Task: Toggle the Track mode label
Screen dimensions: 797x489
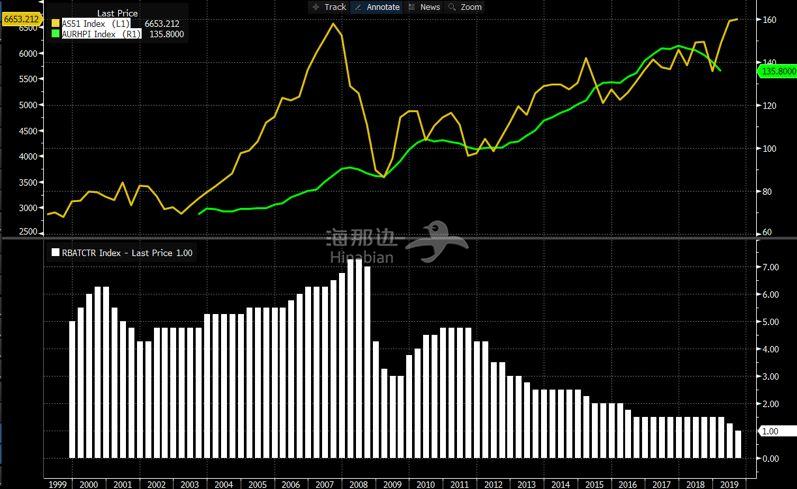Action: [x=335, y=7]
